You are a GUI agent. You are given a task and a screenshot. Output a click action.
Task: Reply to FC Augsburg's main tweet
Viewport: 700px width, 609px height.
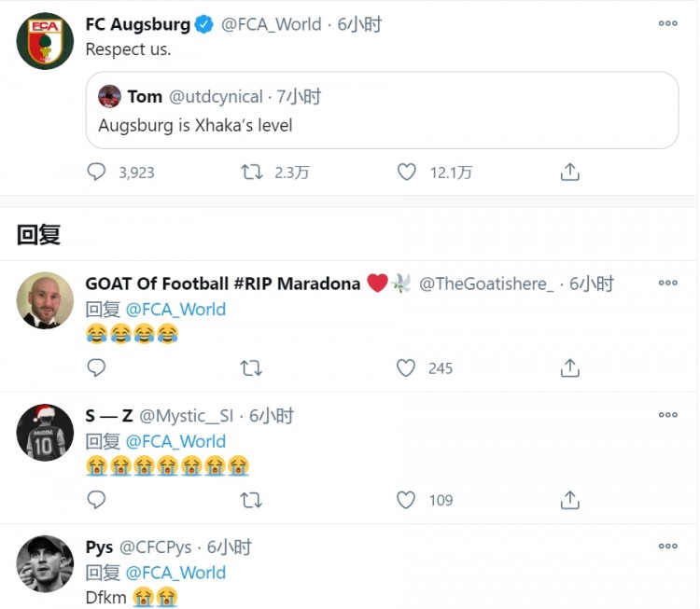97,172
